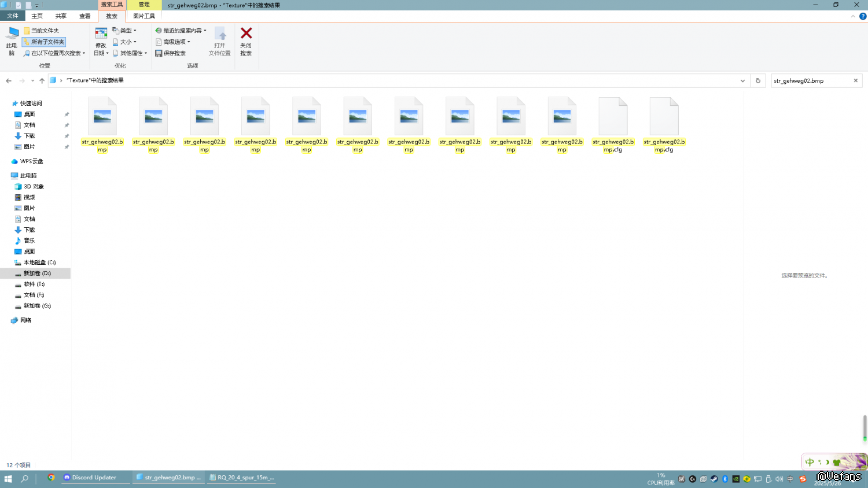Open RQ_20_4_spur_15m taskbar window
The height and width of the screenshot is (488, 868).
click(242, 478)
